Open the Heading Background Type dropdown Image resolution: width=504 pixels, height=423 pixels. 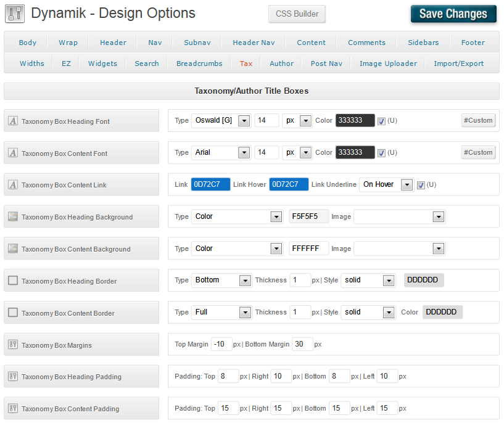tap(238, 216)
